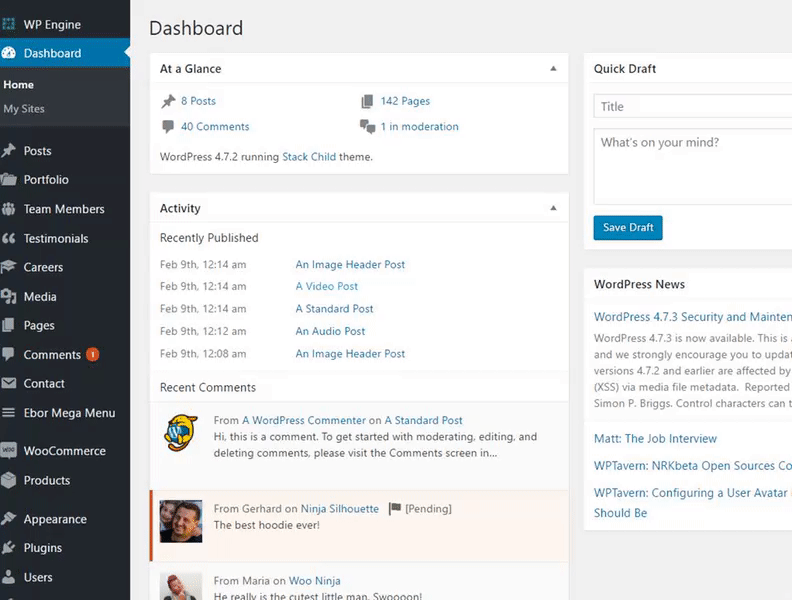Open the Careers menu item
The image size is (792, 600).
[x=43, y=267]
